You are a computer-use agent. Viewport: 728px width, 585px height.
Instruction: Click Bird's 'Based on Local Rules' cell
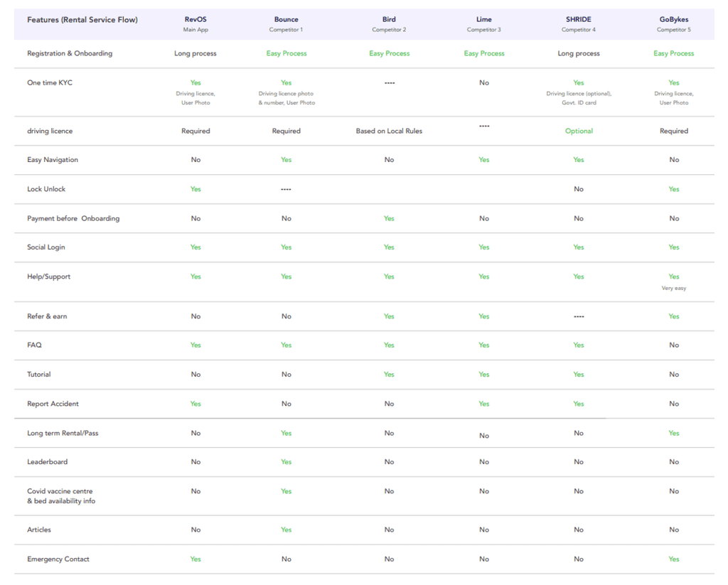[389, 131]
